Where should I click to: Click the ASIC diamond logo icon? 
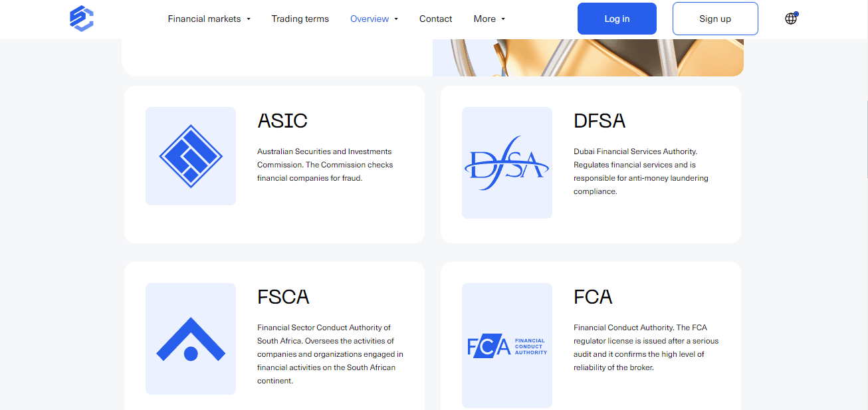(191, 156)
